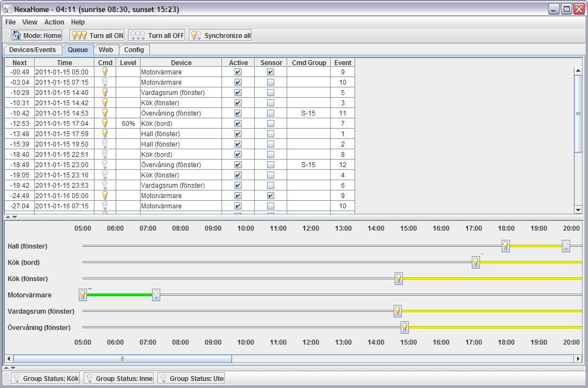Uncheck Sensor in the 2011-01-16 05:00 row

pos(270,196)
